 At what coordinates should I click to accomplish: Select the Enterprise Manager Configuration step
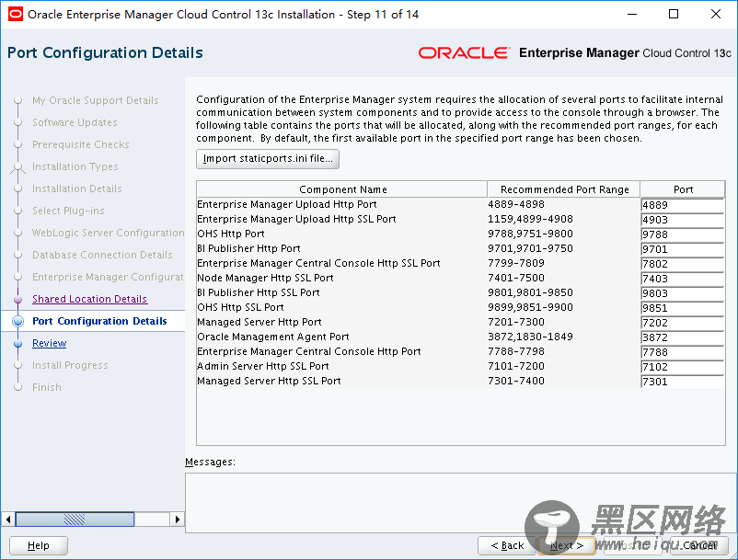[109, 277]
